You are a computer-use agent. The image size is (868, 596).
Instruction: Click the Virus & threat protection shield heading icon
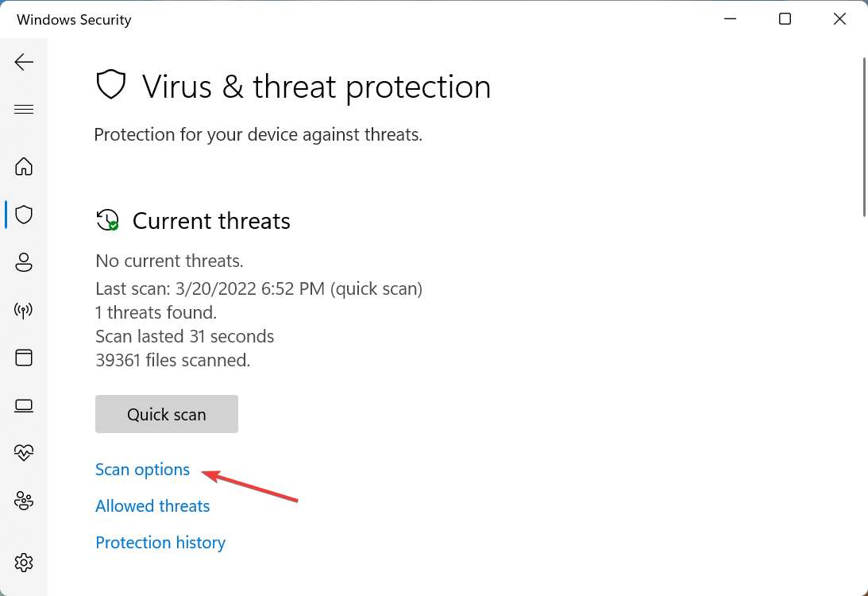(111, 83)
